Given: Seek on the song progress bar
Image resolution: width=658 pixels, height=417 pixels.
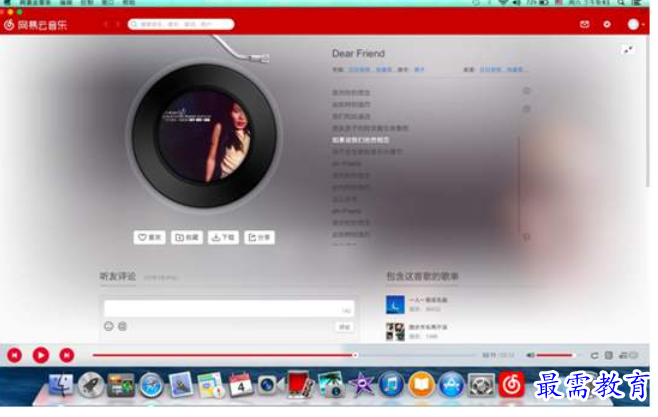Looking at the screenshot, I should 284,355.
